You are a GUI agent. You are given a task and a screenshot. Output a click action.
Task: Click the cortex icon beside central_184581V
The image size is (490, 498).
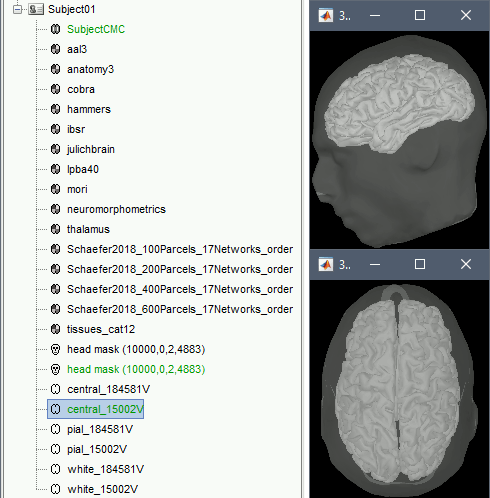pyautogui.click(x=56, y=389)
